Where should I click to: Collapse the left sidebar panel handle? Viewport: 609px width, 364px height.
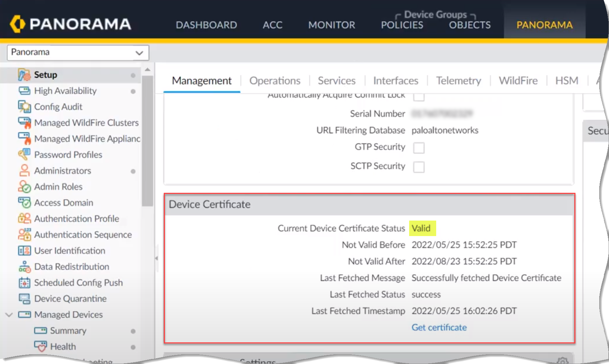(x=157, y=258)
